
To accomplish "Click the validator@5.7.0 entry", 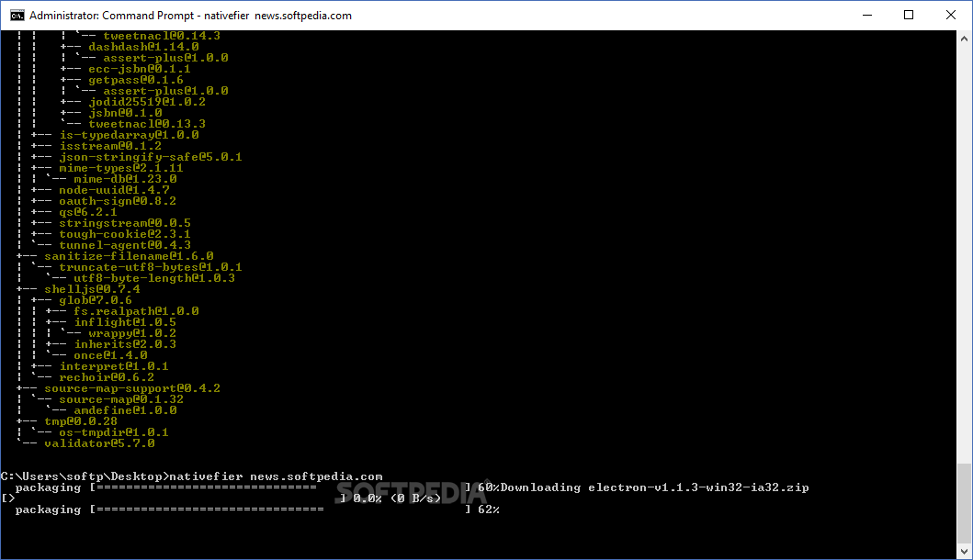I will point(99,444).
